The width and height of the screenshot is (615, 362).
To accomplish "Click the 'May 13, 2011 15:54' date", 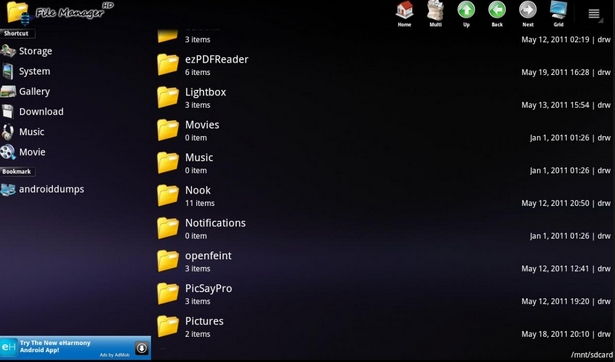I will point(555,105).
